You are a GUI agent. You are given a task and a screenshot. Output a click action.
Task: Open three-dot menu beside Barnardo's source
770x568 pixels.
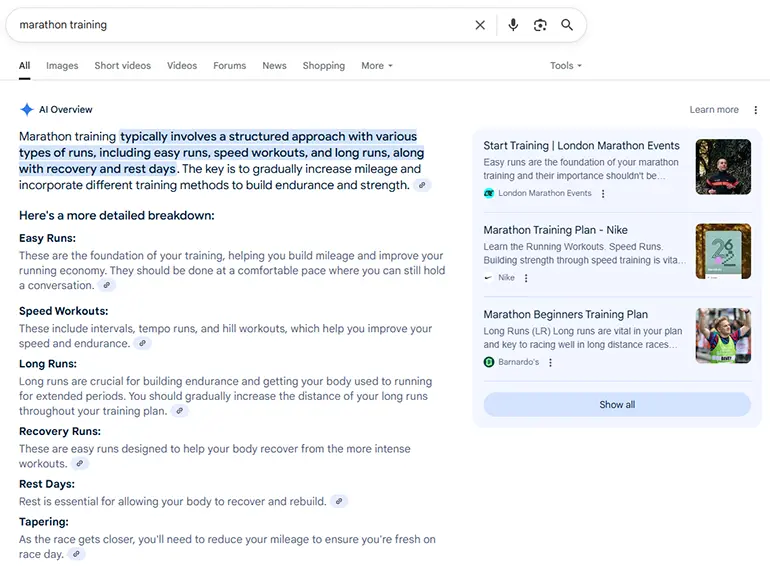coord(550,362)
